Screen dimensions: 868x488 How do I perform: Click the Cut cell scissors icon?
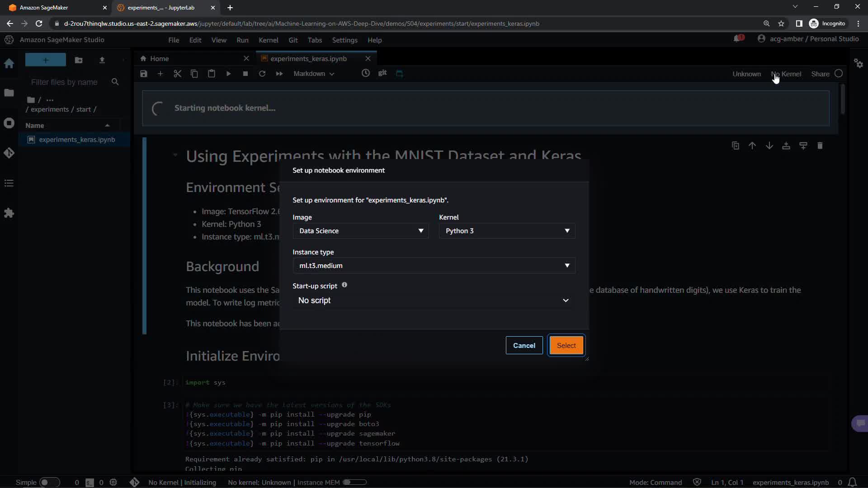coord(177,74)
